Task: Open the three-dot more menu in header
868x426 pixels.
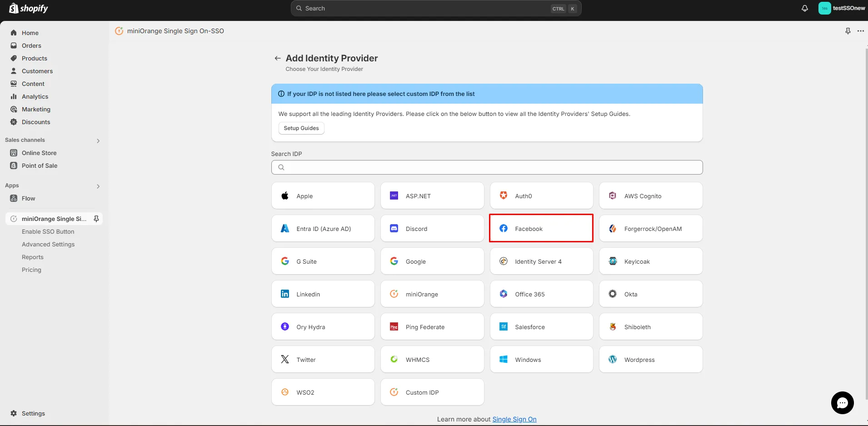Action: pyautogui.click(x=861, y=31)
